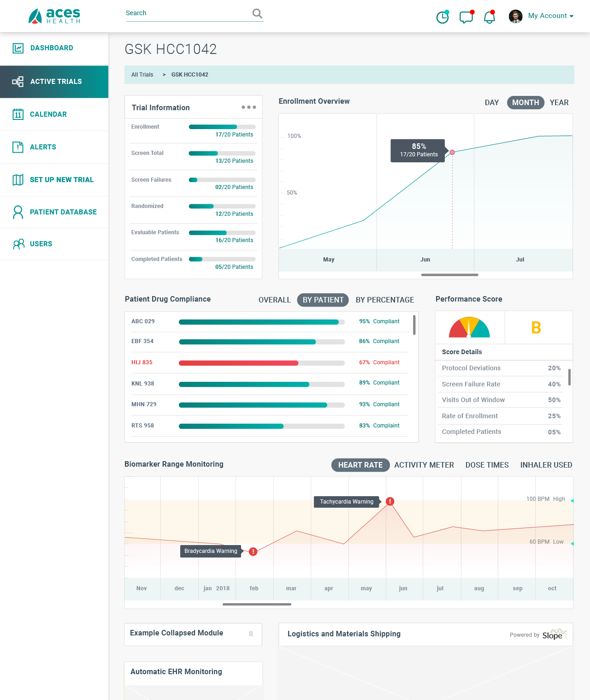Switch Enrollment Overview to YEAR view
The image size is (590, 700).
(559, 102)
